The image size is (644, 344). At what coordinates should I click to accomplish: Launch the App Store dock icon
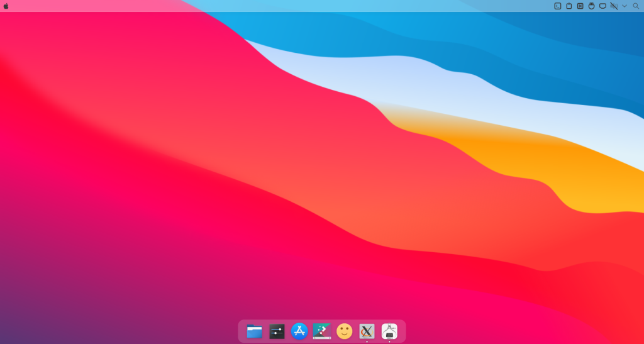tap(299, 331)
